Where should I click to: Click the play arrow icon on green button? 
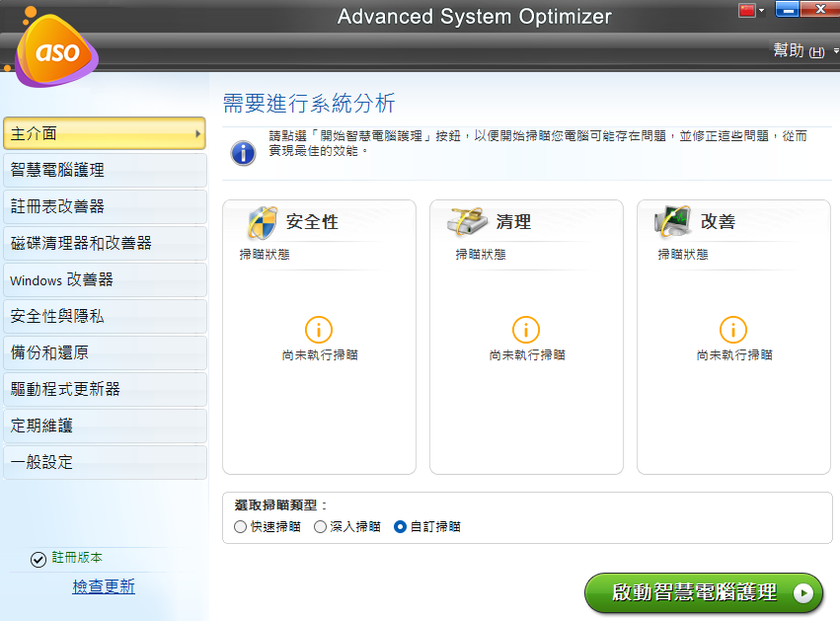pyautogui.click(x=803, y=593)
